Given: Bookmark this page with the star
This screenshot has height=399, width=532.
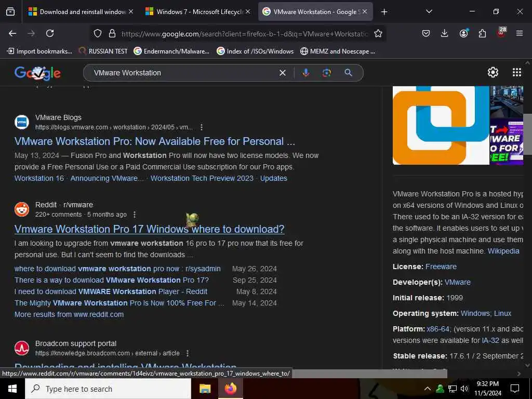Looking at the screenshot, I should click(378, 33).
